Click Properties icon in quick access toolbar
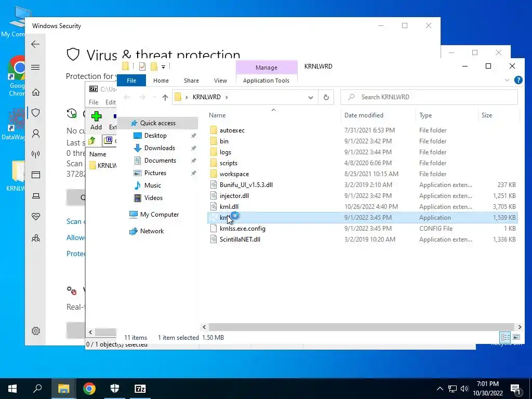 [142, 66]
